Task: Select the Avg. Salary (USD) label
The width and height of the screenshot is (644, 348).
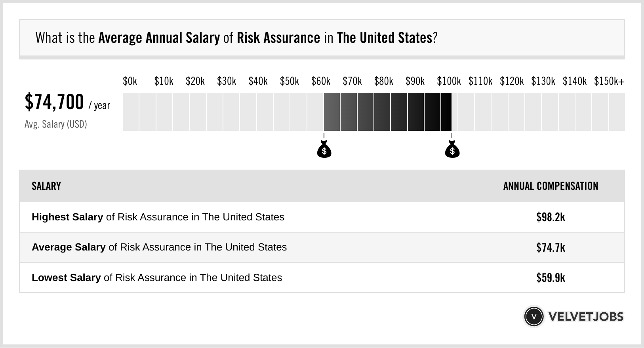Action: tap(55, 124)
